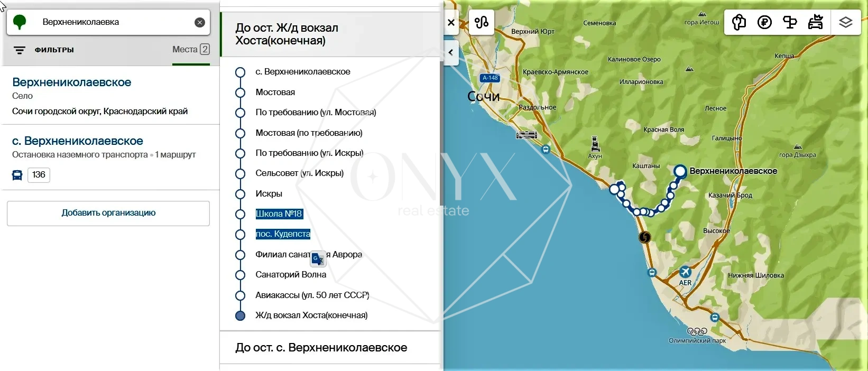Click the Верхнениколаевское marker on the map

tap(680, 171)
